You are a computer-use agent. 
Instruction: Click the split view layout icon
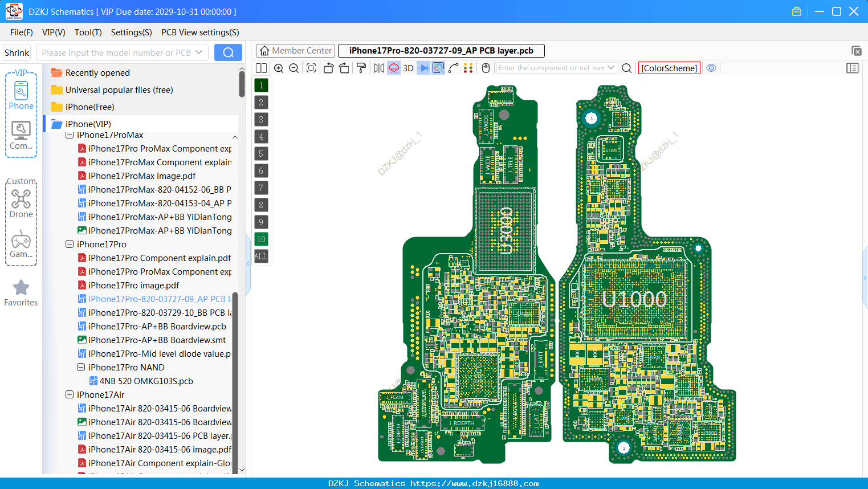coord(261,68)
